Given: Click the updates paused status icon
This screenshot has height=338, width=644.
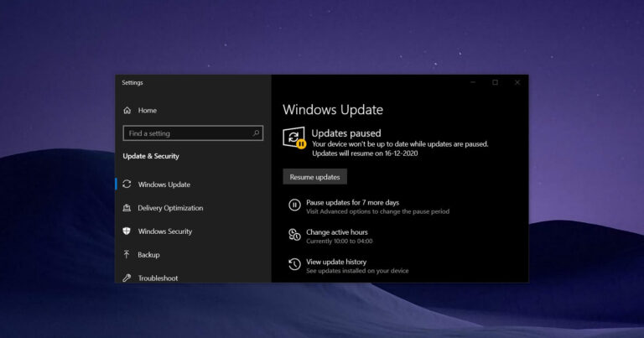Looking at the screenshot, I should click(294, 138).
